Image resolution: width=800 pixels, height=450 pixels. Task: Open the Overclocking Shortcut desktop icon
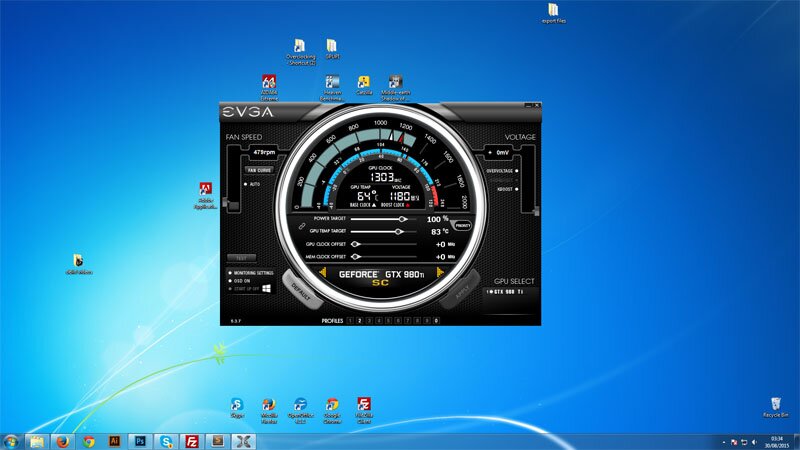click(301, 52)
